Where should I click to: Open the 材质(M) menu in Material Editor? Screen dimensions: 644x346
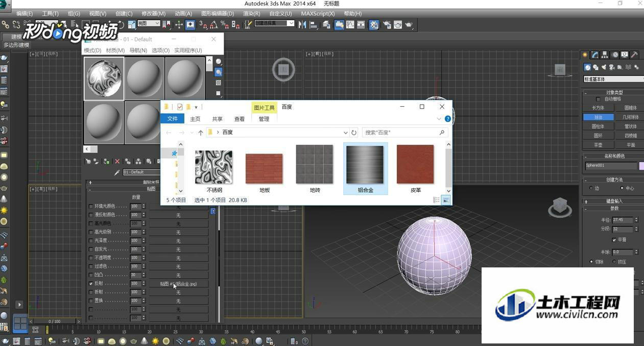pyautogui.click(x=115, y=51)
